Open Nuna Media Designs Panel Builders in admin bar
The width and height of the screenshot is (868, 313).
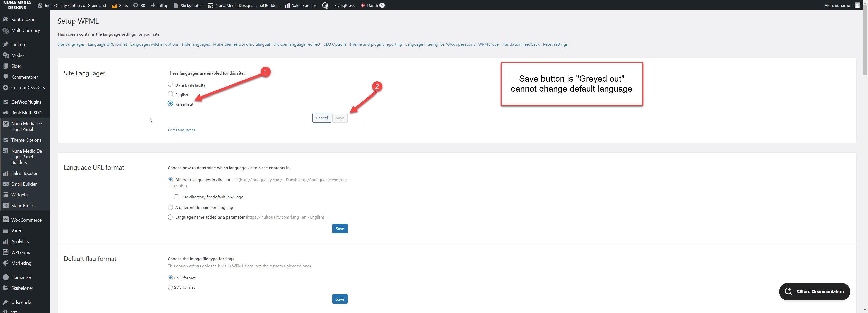(243, 5)
